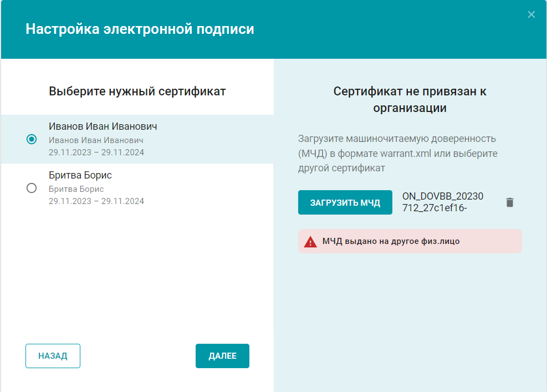This screenshot has width=547, height=392.
Task: Click the heading Сертификат не привязан к организации
Action: pos(410,100)
